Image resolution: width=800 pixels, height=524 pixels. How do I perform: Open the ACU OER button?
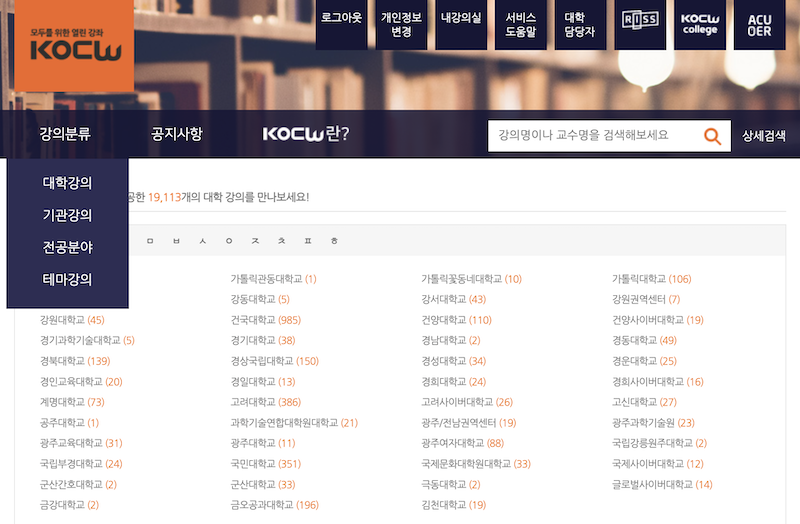pos(759,24)
